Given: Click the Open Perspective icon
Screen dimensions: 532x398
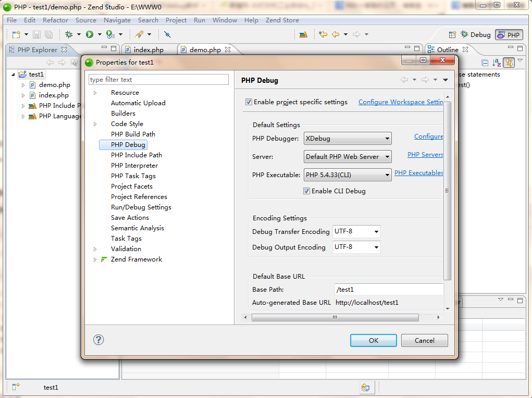Looking at the screenshot, I should [x=452, y=34].
